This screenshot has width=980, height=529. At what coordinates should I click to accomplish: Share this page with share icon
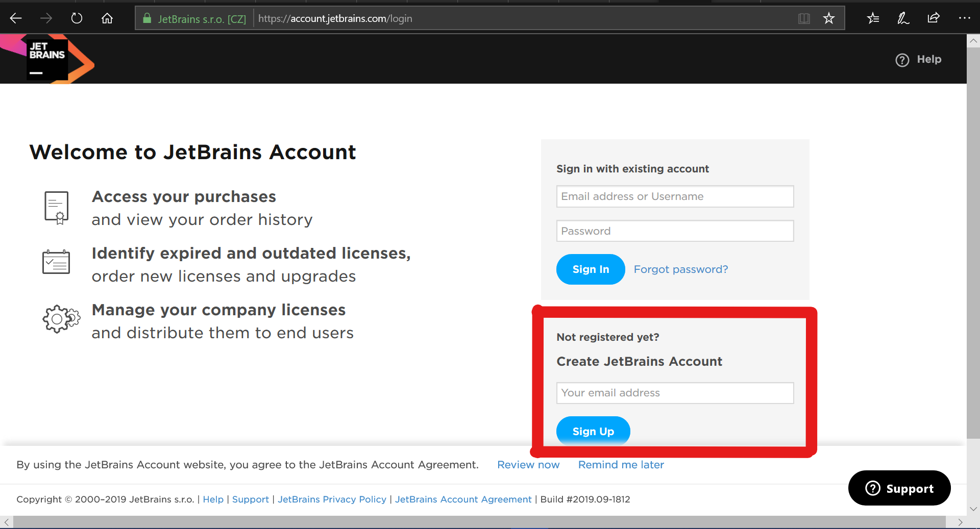[934, 18]
